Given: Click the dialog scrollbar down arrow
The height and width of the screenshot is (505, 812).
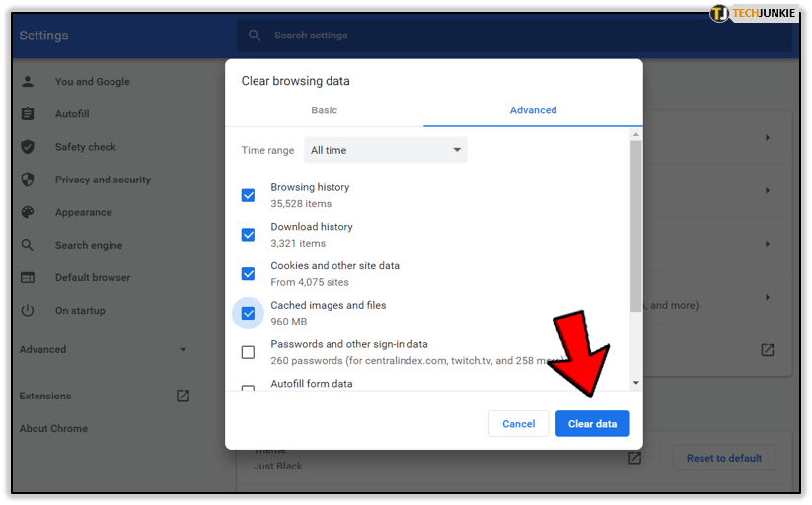Looking at the screenshot, I should click(x=635, y=383).
